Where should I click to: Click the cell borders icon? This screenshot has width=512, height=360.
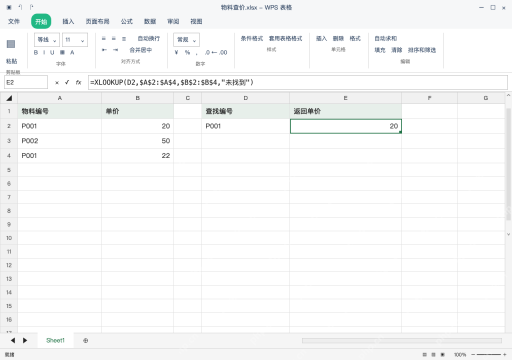(62, 52)
